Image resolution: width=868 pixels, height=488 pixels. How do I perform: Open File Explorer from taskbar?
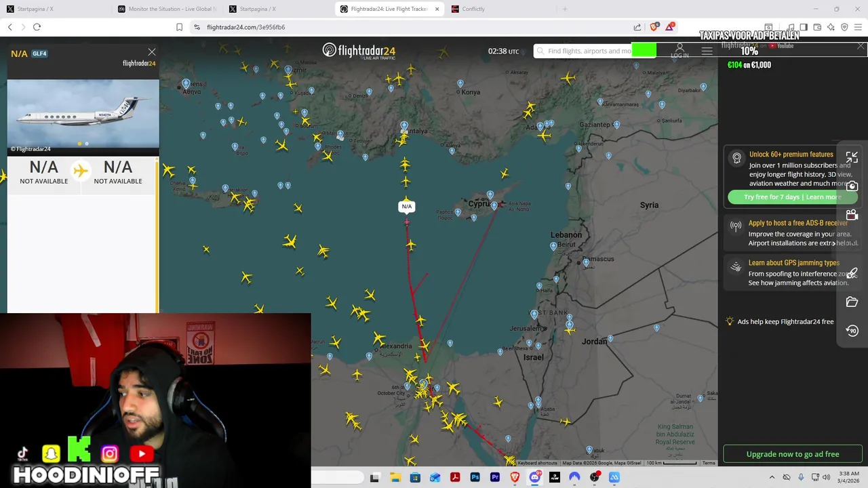click(x=395, y=477)
